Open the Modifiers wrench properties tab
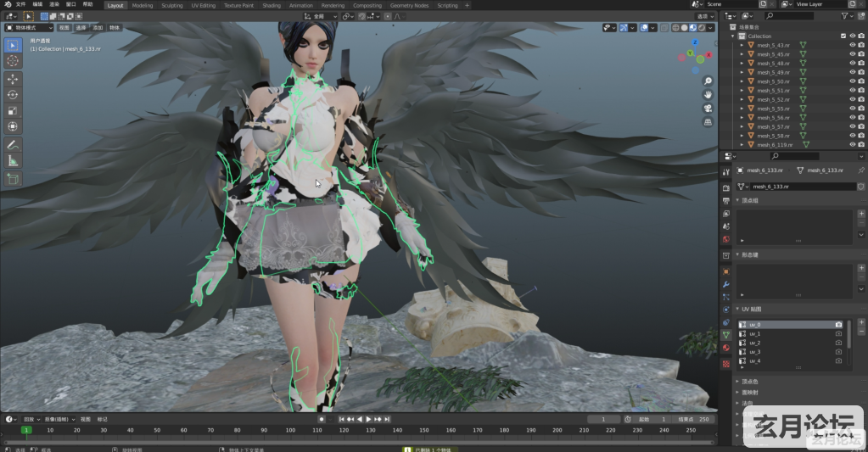 pyautogui.click(x=725, y=284)
